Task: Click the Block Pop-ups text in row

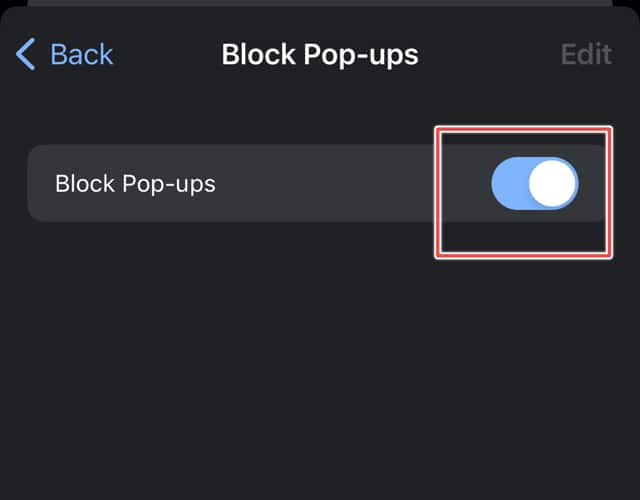Action: (x=135, y=184)
